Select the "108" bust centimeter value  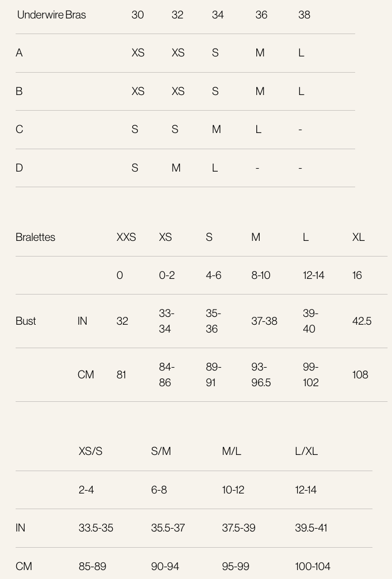coord(360,374)
